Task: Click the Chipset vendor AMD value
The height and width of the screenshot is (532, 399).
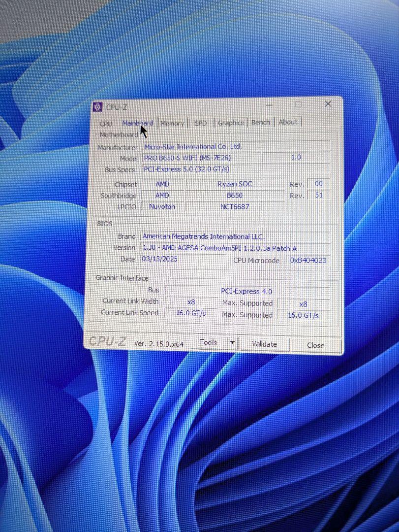Action: coord(162,184)
